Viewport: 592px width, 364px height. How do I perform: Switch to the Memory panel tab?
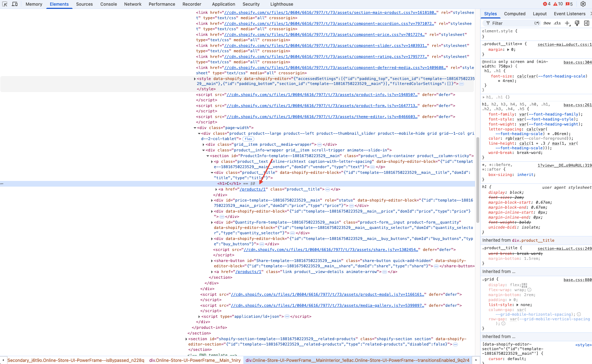[34, 4]
